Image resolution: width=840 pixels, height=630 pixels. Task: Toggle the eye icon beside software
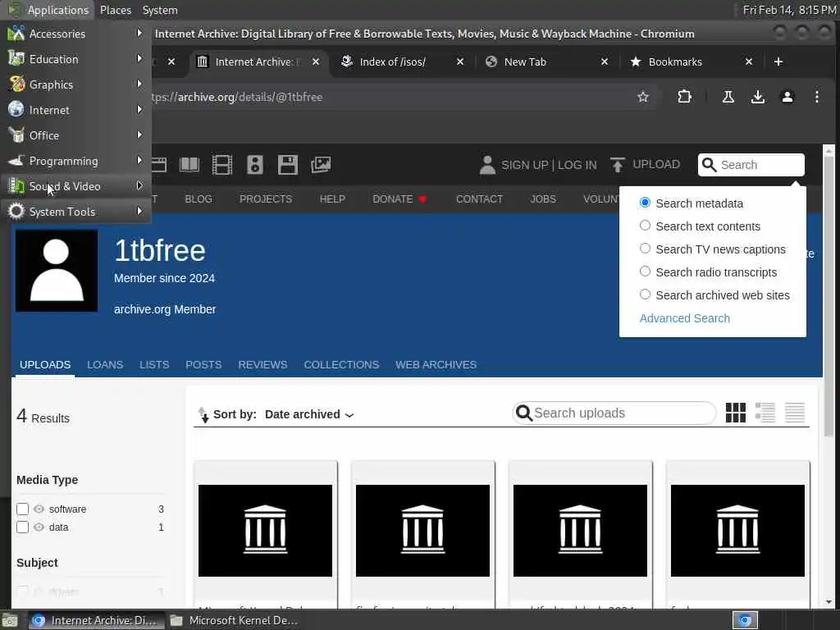39,509
